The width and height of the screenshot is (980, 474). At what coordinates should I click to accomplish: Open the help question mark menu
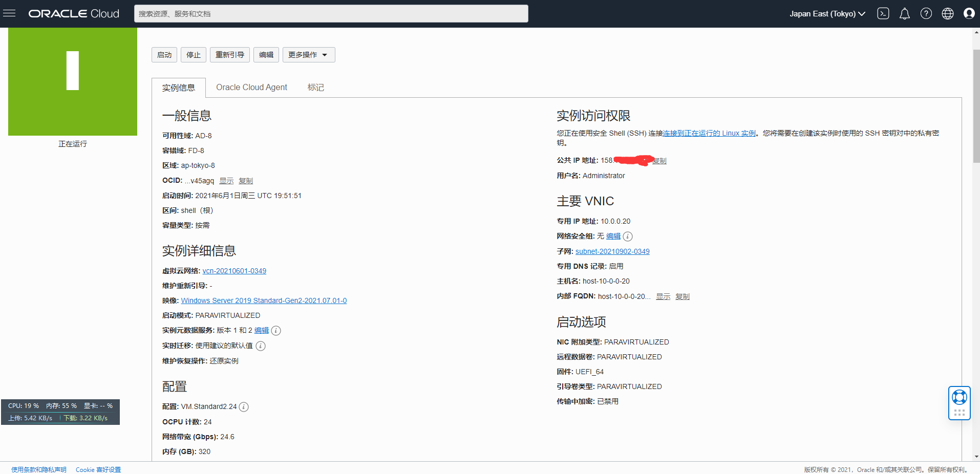point(926,14)
